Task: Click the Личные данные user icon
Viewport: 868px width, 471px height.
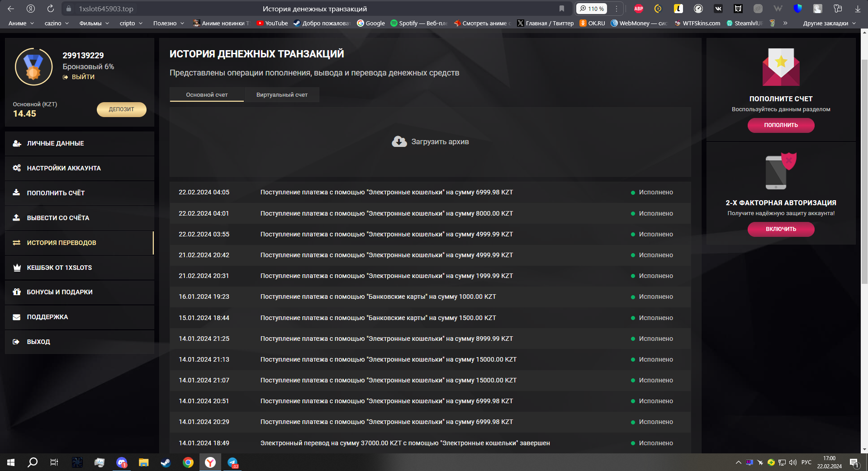Action: [17, 143]
